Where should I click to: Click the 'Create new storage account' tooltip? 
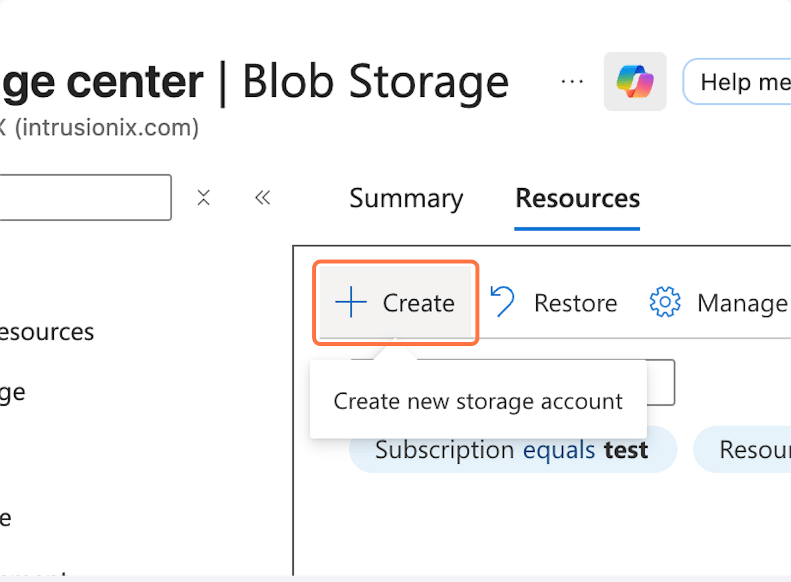478,401
